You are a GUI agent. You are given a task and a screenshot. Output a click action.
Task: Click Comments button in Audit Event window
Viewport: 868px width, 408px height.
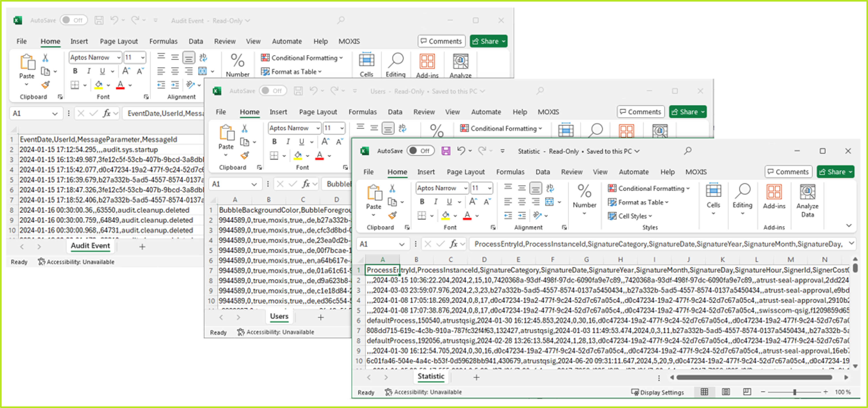pos(441,41)
